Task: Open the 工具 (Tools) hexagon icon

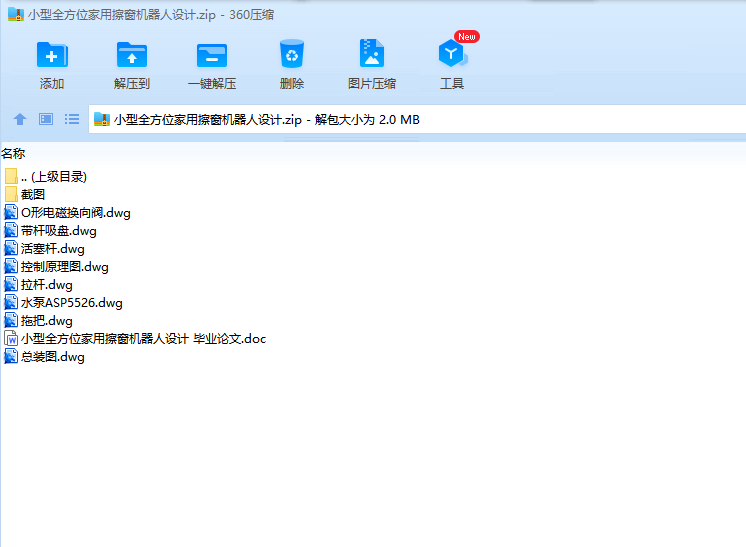Action: click(x=452, y=53)
